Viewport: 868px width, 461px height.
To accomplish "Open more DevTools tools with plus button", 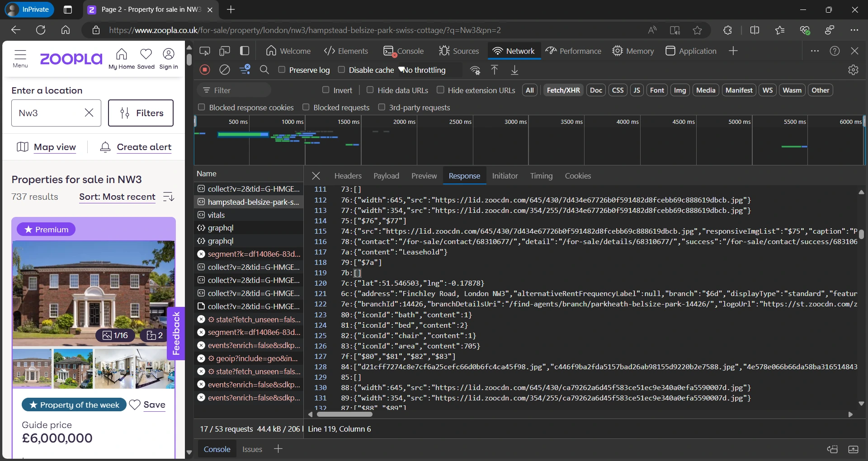I will pos(733,51).
